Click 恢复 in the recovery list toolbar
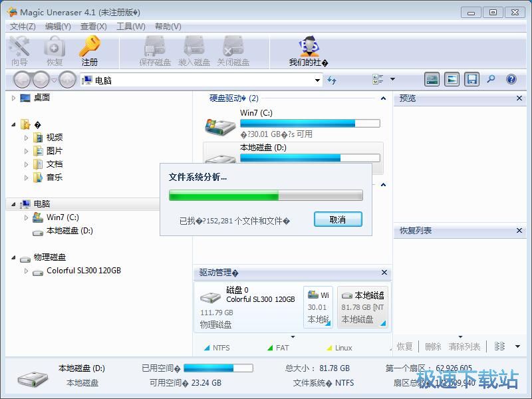 coord(404,346)
